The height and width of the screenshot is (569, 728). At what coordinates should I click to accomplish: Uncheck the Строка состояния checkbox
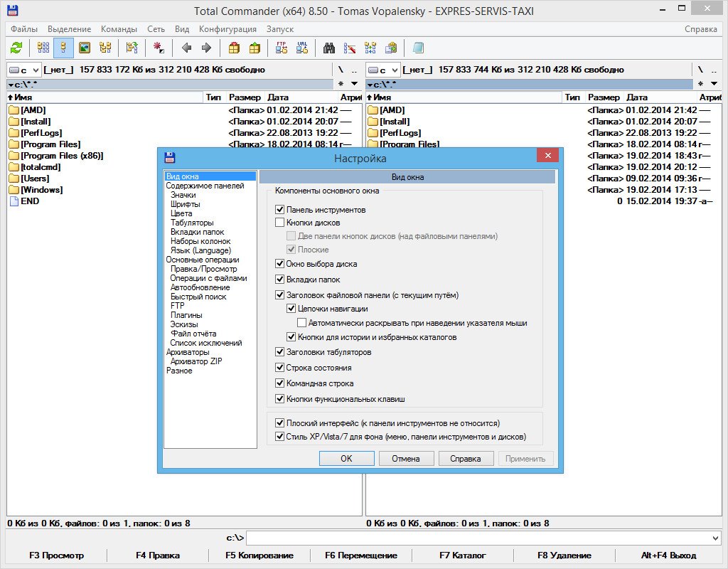[x=279, y=368]
